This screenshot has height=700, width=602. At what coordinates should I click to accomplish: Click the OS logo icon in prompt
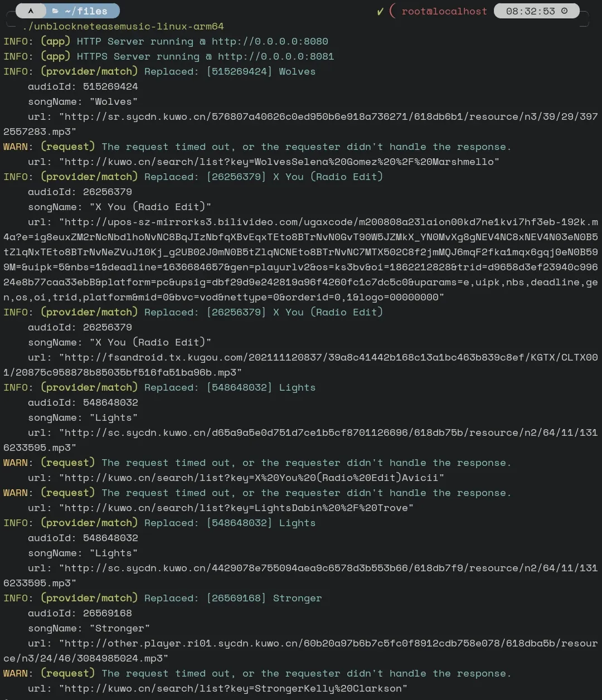click(31, 11)
